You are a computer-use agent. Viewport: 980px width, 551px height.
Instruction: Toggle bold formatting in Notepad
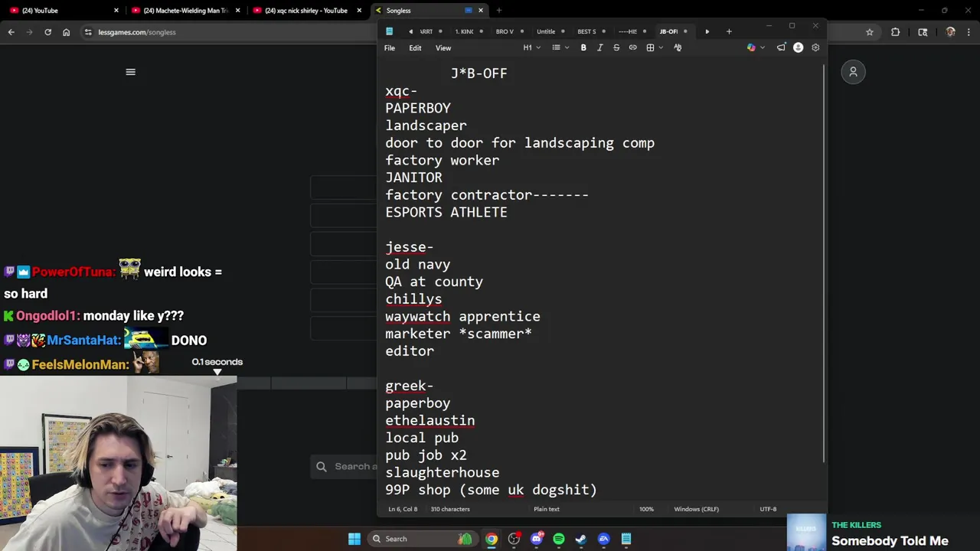coord(583,47)
